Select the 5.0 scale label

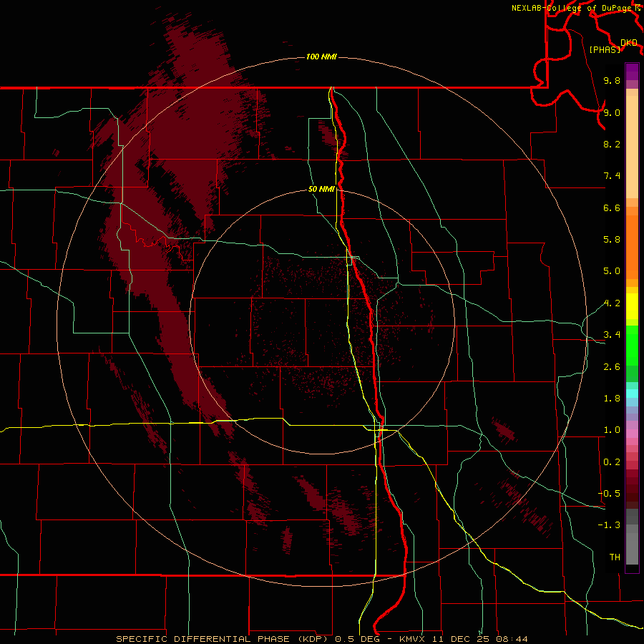tap(612, 271)
